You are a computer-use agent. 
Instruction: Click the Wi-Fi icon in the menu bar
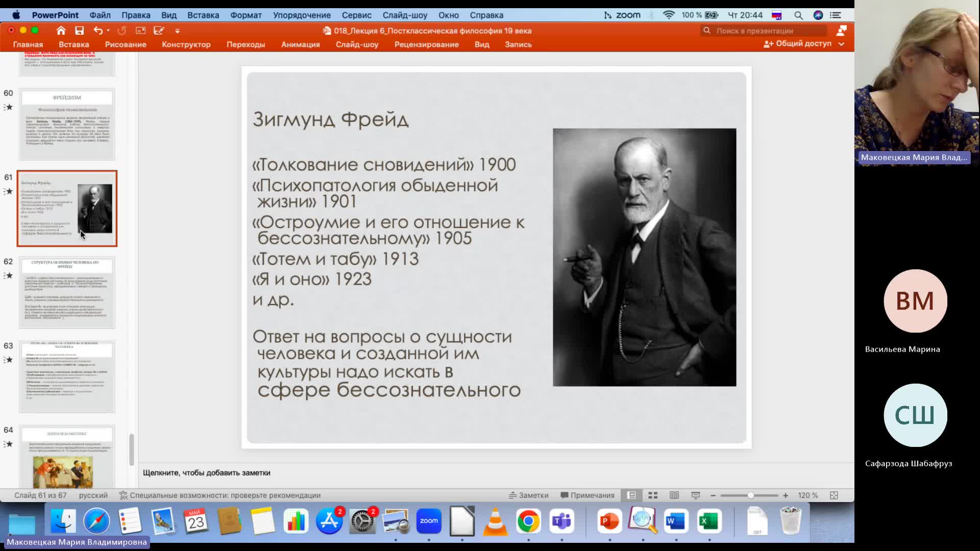click(669, 15)
